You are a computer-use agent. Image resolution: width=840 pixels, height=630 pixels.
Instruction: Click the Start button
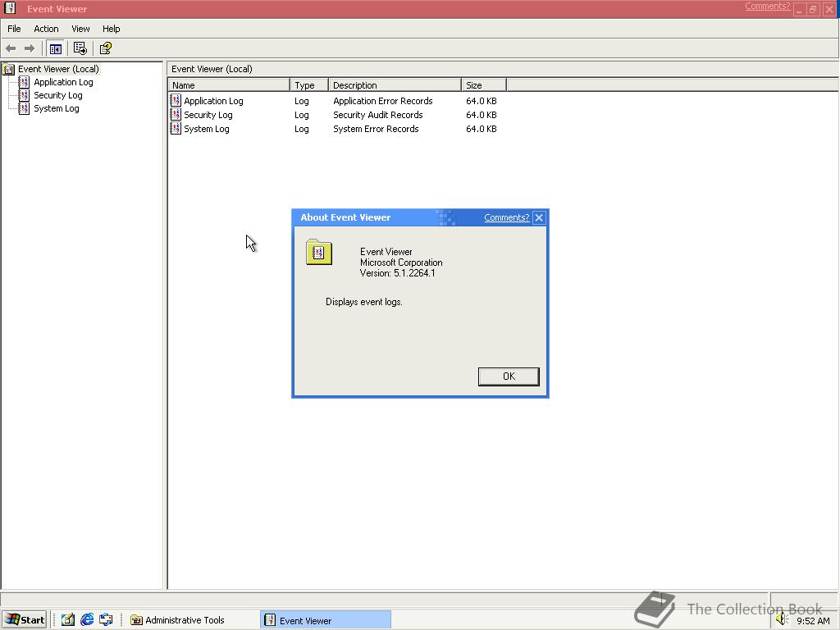pos(25,620)
